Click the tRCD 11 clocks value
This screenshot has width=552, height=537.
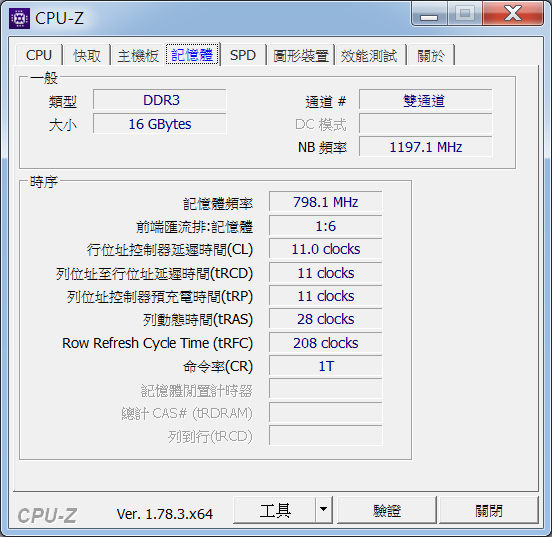pyautogui.click(x=326, y=273)
